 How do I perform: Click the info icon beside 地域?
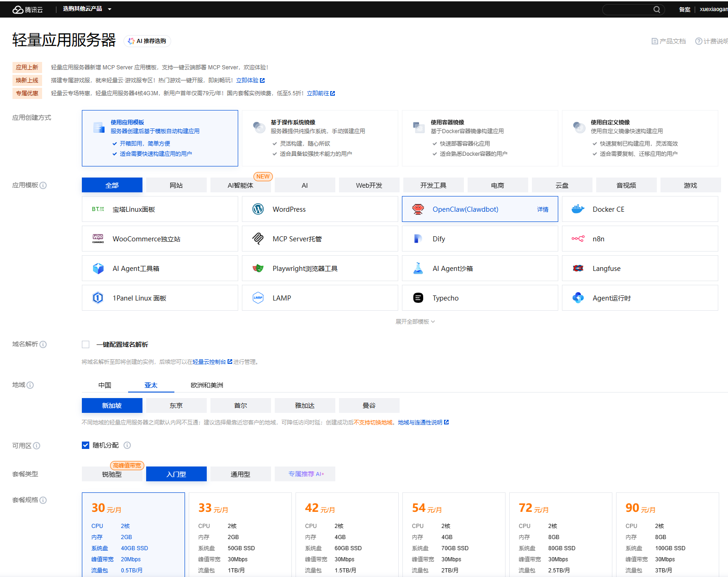(x=30, y=385)
